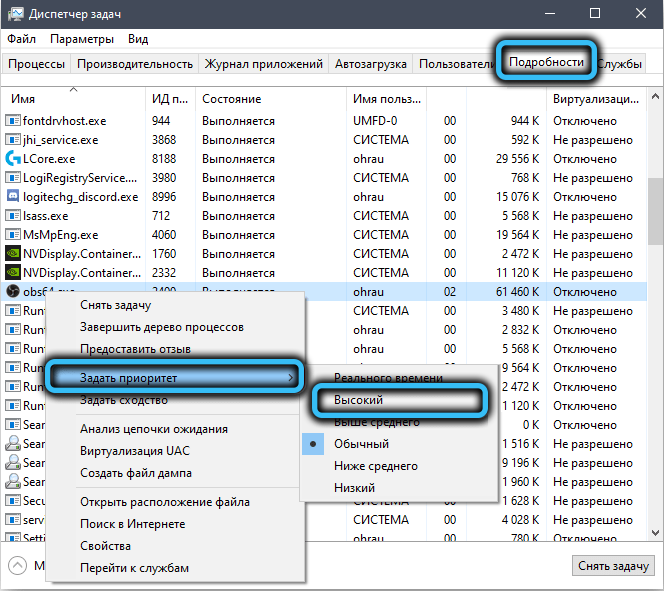Click the lsass.exe process icon
This screenshot has width=664, height=591.
pos(13,216)
